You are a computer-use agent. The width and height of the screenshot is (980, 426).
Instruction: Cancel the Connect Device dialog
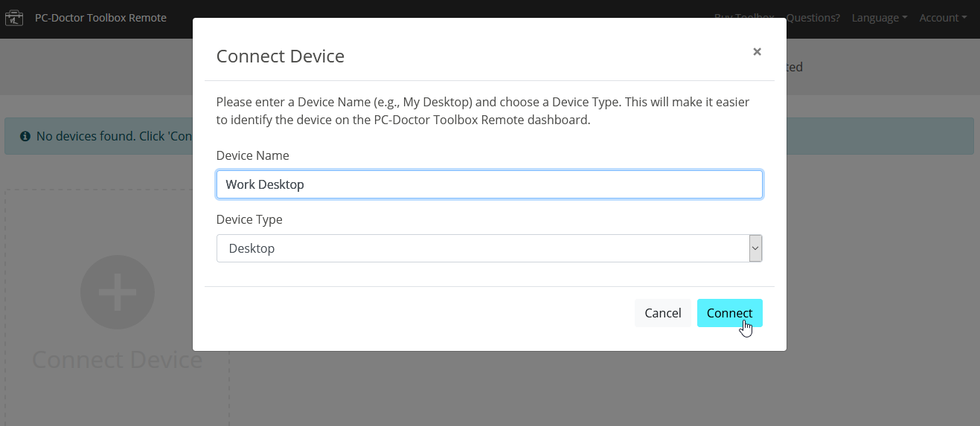coord(662,313)
